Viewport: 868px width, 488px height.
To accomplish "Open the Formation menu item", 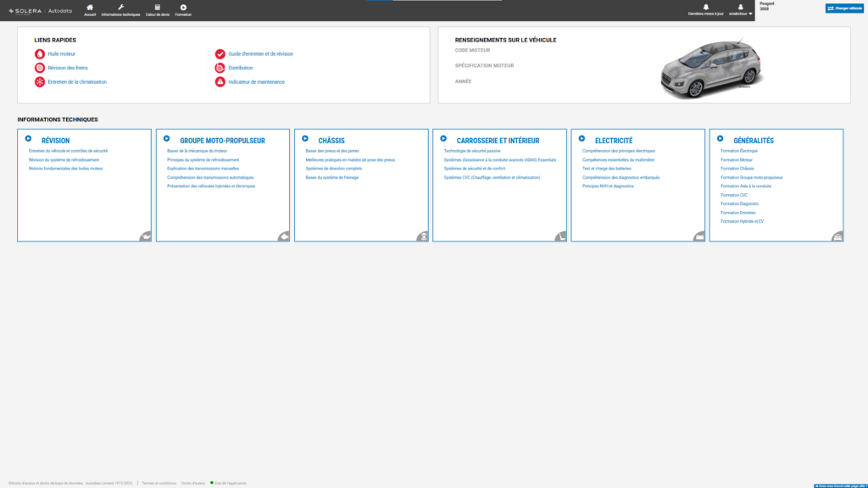I will point(183,10).
